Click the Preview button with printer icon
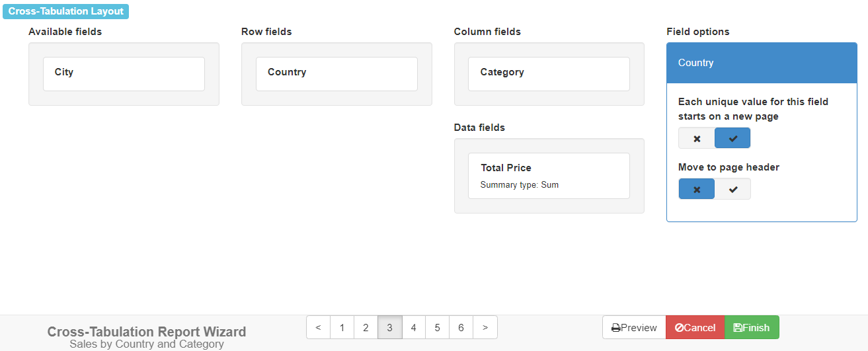 [634, 327]
